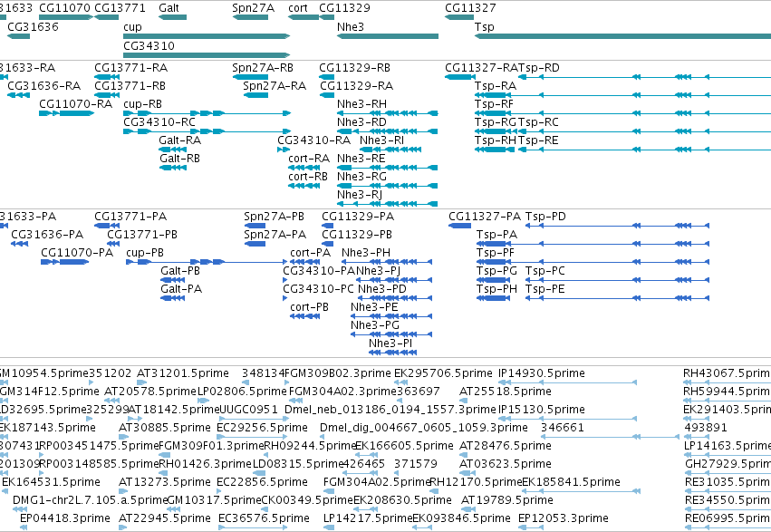Viewport: 771px width, 532px height.
Task: Click the Tsp gene label
Action: point(485,27)
